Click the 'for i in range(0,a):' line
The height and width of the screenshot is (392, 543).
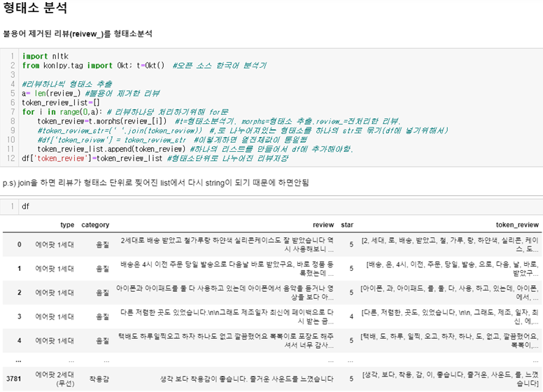[125, 112]
